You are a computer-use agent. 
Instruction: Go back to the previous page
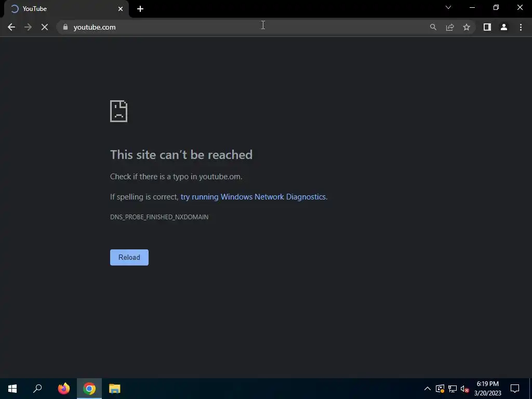pyautogui.click(x=11, y=27)
